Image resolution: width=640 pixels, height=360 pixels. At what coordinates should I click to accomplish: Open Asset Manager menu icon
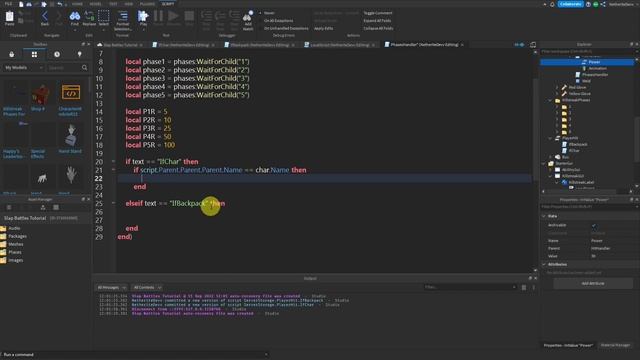click(x=9, y=207)
